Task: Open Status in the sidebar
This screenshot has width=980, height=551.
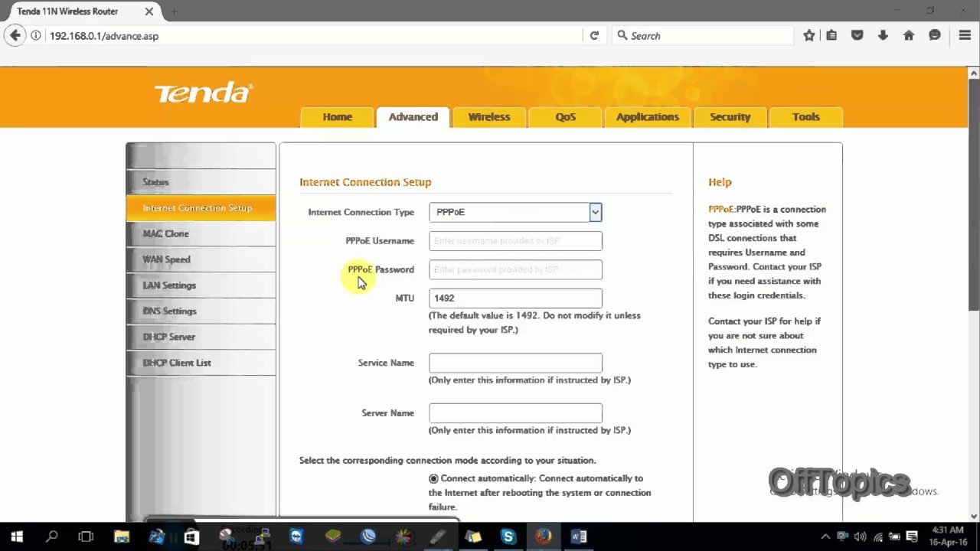Action: (x=201, y=182)
